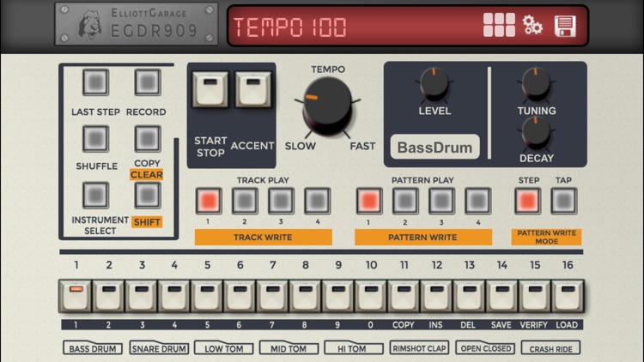The image size is (644, 362).
Task: Toggle the Shift button
Action: pos(148,195)
